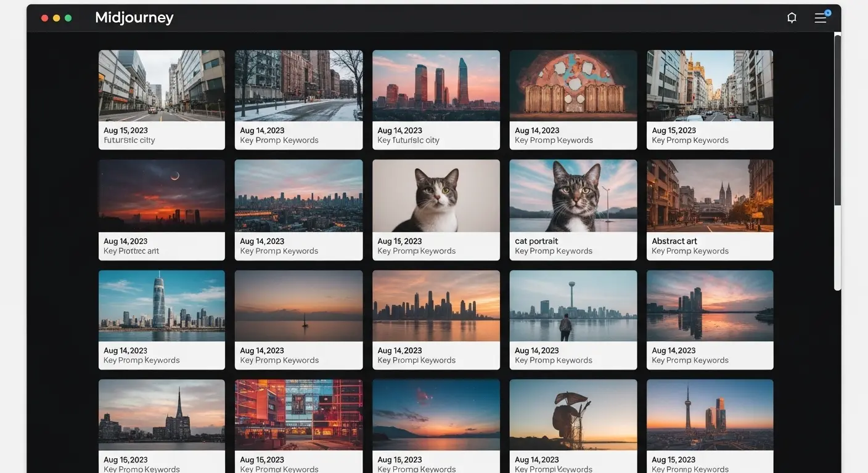
Task: Click the green maximize window button
Action: [68, 18]
